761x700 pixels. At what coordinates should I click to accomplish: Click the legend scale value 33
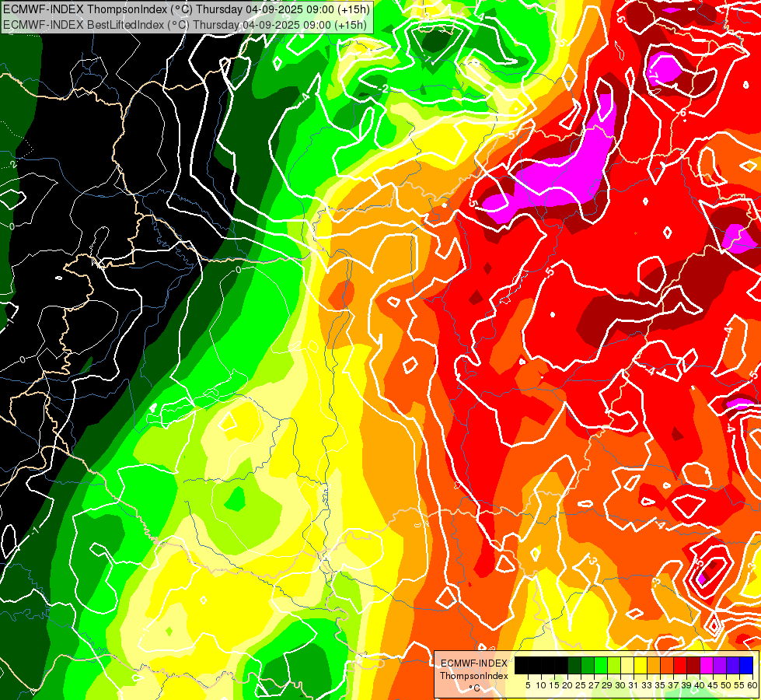click(647, 685)
